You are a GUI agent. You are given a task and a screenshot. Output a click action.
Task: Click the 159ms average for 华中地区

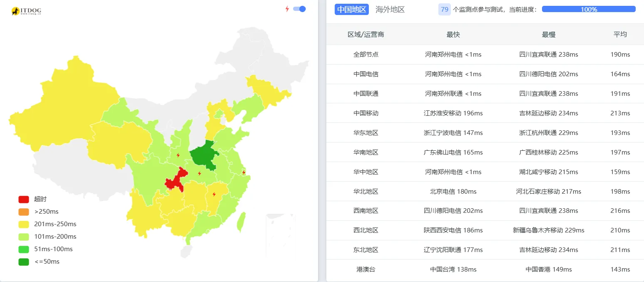620,172
